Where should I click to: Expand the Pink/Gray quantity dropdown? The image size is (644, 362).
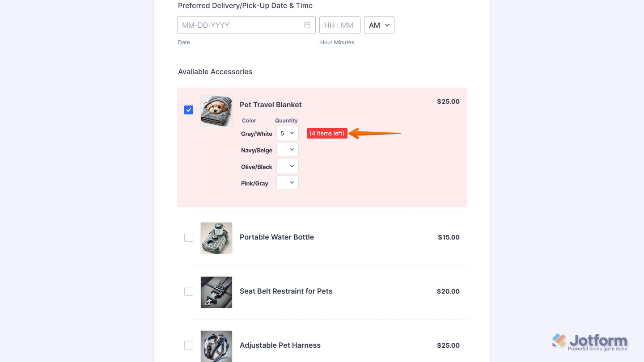[x=287, y=183]
